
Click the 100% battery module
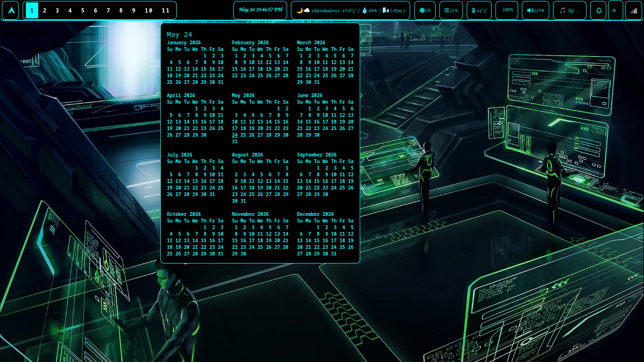(507, 10)
